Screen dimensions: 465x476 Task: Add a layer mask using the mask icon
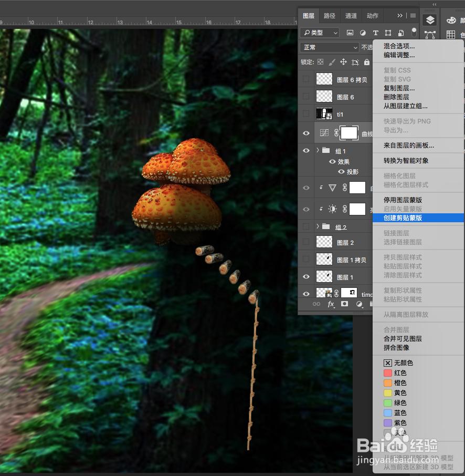point(343,304)
